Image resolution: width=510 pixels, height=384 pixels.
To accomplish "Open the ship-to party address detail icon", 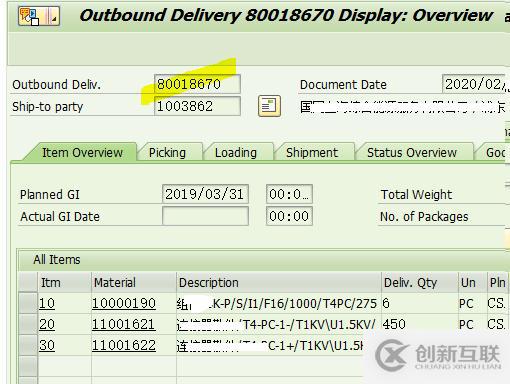I will [269, 106].
